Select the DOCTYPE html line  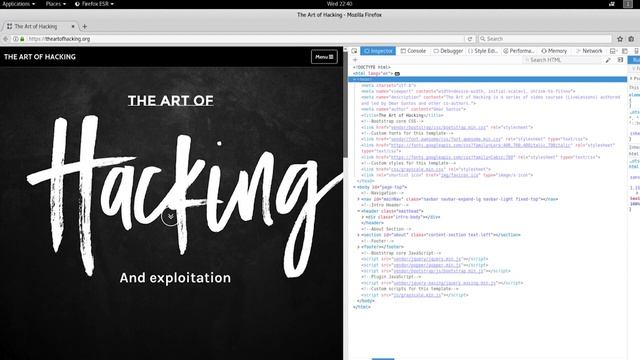click(371, 67)
